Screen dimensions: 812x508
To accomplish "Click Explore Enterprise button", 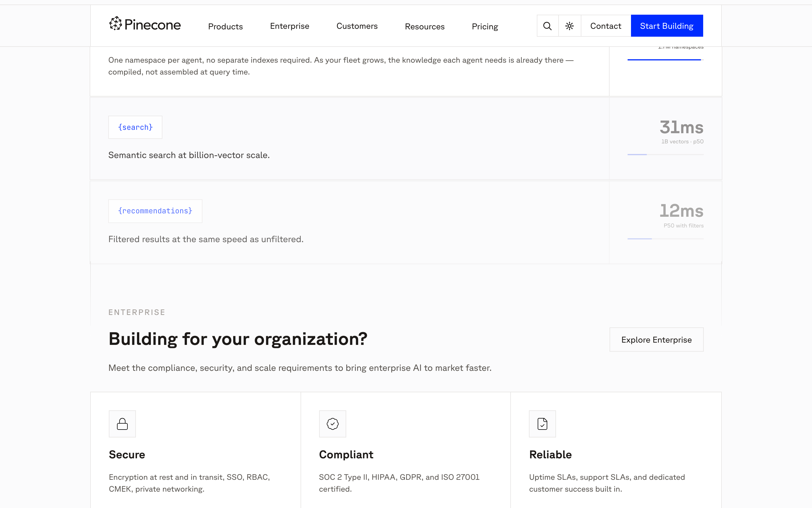I will [656, 340].
